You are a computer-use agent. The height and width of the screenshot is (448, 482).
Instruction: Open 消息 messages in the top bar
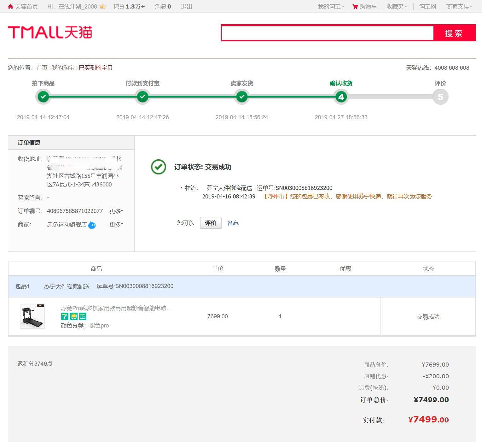click(x=163, y=7)
